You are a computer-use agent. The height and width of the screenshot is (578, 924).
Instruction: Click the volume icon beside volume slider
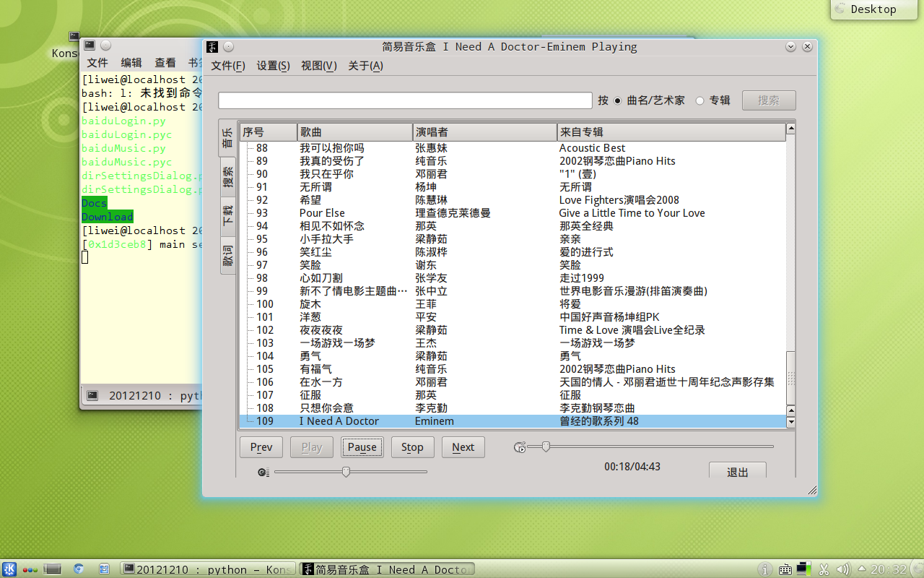(263, 473)
